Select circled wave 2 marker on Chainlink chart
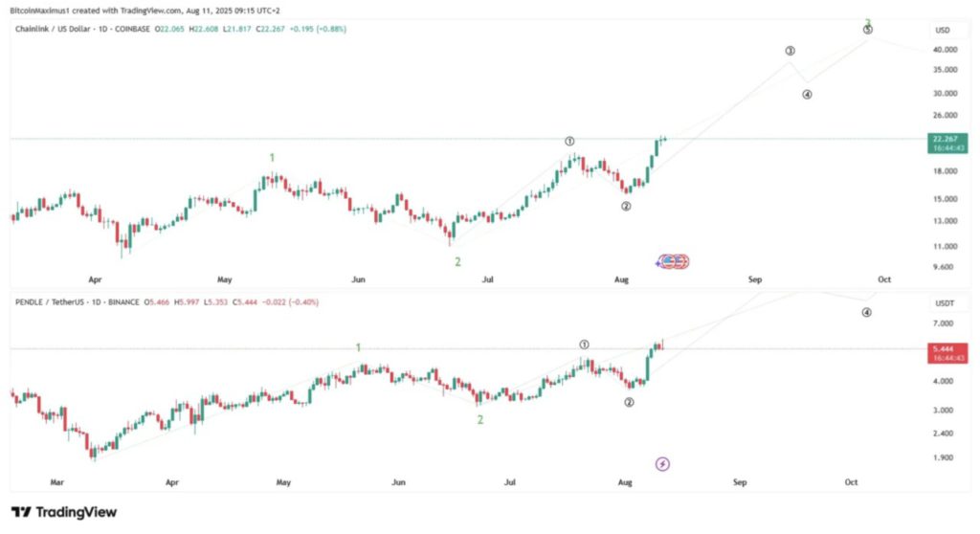Image resolution: width=980 pixels, height=534 pixels. [x=626, y=206]
